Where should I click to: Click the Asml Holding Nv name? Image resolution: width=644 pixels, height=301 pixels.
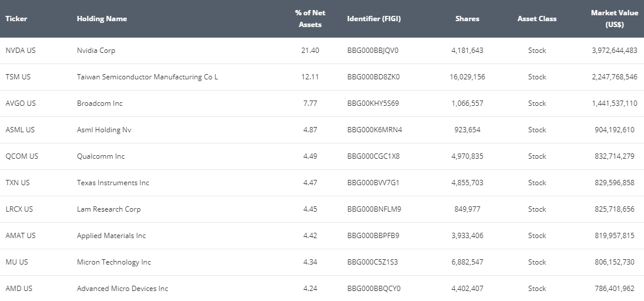[x=105, y=130]
